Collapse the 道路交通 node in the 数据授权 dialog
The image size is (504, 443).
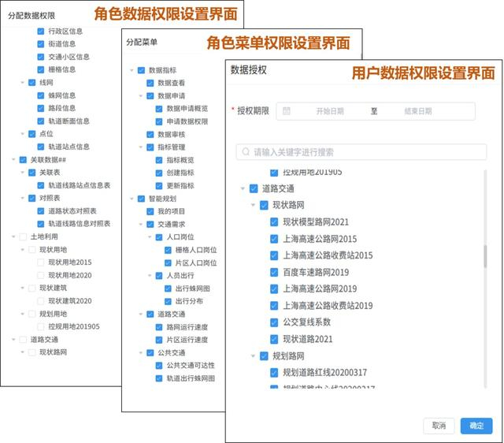(x=243, y=188)
